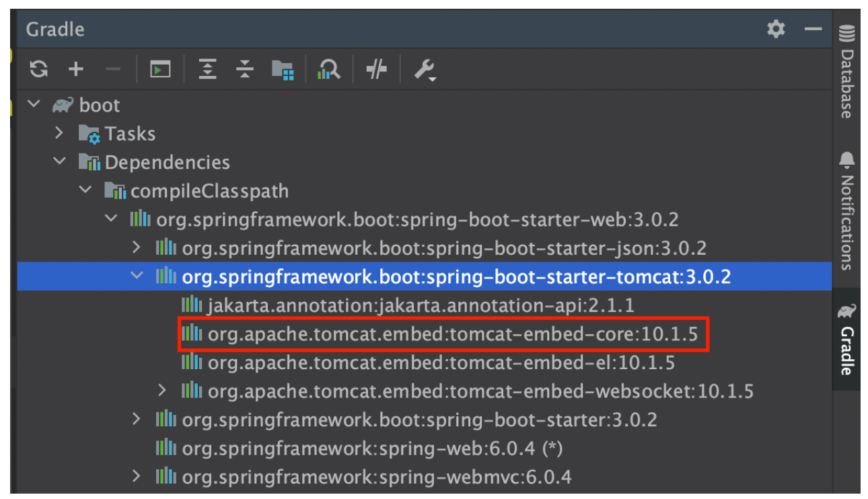This screenshot has height=499, width=868.
Task: Open dependency analyzer icon
Action: pyautogui.click(x=329, y=69)
